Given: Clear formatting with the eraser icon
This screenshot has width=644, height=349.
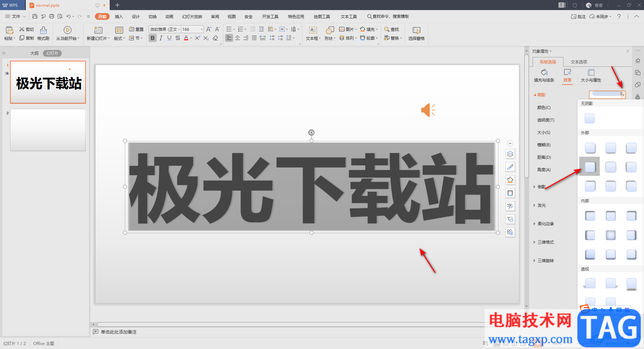Looking at the screenshot, I should point(215,38).
